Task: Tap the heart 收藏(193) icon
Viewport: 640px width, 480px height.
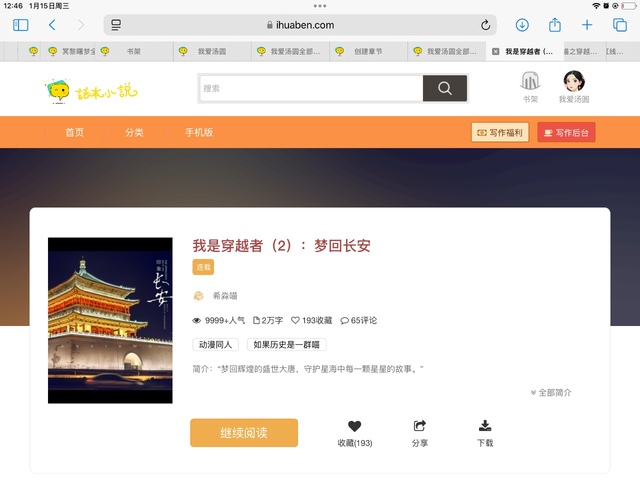Action: pyautogui.click(x=354, y=427)
